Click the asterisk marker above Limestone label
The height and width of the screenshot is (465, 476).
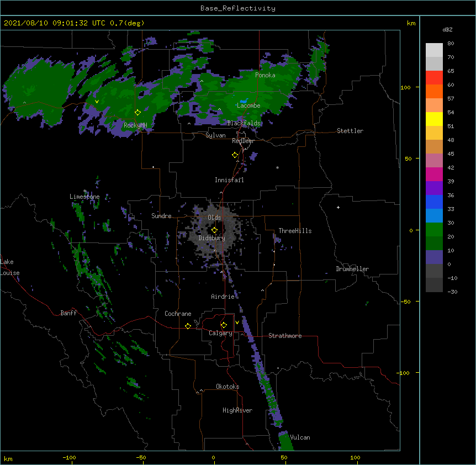85,191
